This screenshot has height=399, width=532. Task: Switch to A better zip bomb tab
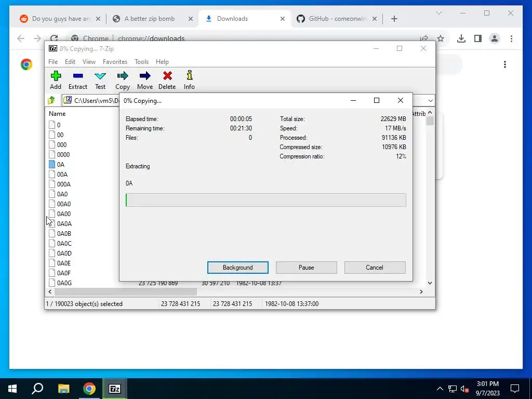pyautogui.click(x=153, y=19)
